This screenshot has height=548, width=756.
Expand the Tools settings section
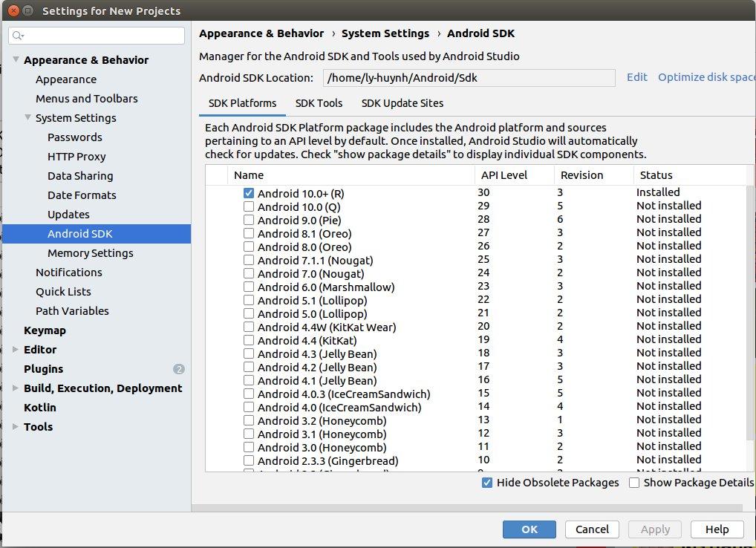(x=16, y=427)
